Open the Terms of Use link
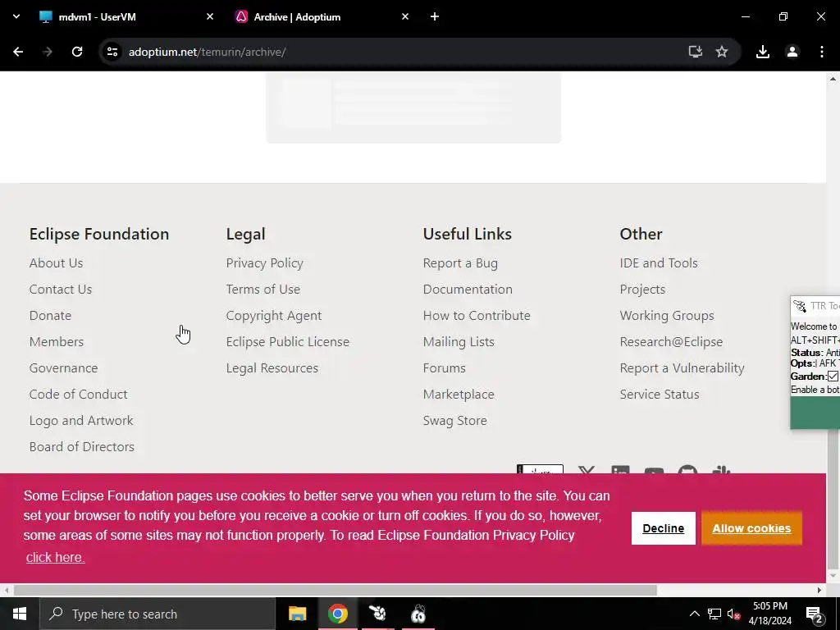840x630 pixels. pyautogui.click(x=263, y=290)
